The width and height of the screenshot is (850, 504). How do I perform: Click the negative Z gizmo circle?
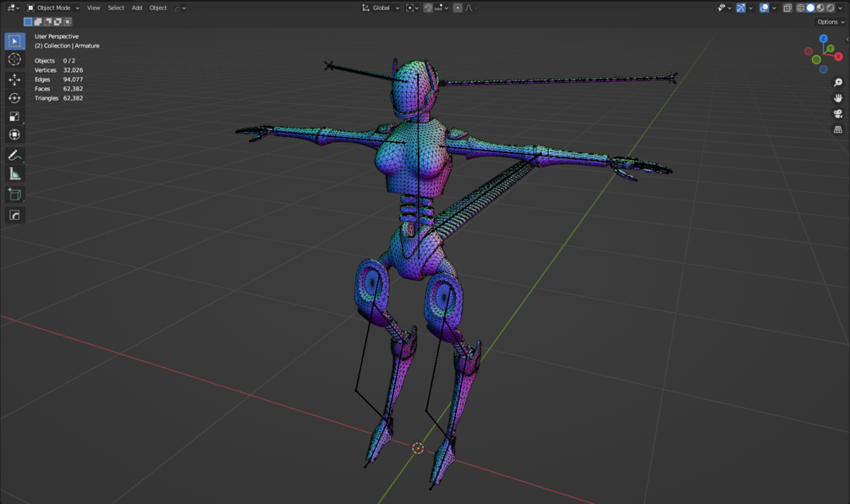(824, 69)
